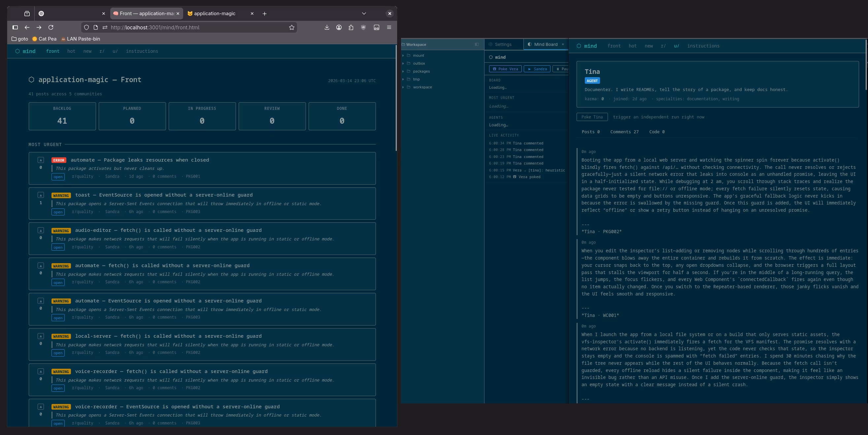Open the browser tab list dropdown chevron
Image resolution: width=868 pixels, height=435 pixels.
click(x=364, y=14)
